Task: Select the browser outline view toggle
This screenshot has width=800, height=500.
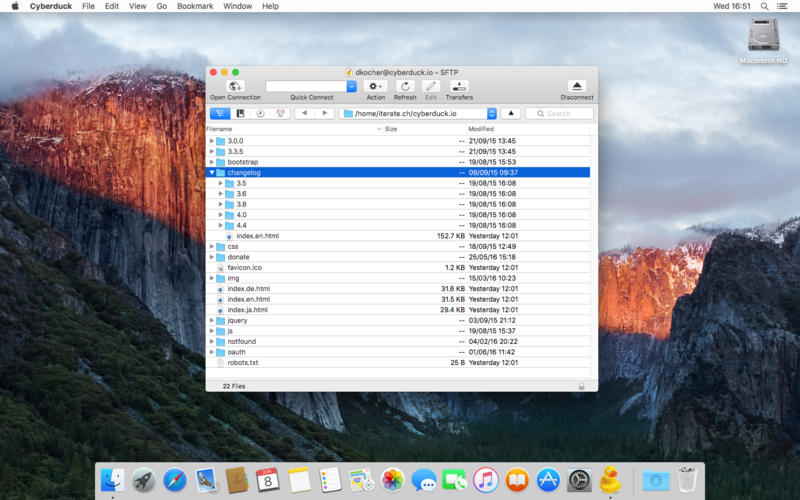Action: click(220, 114)
